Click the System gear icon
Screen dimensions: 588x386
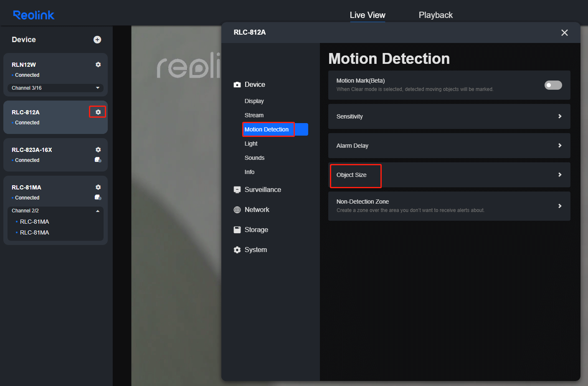tap(237, 250)
